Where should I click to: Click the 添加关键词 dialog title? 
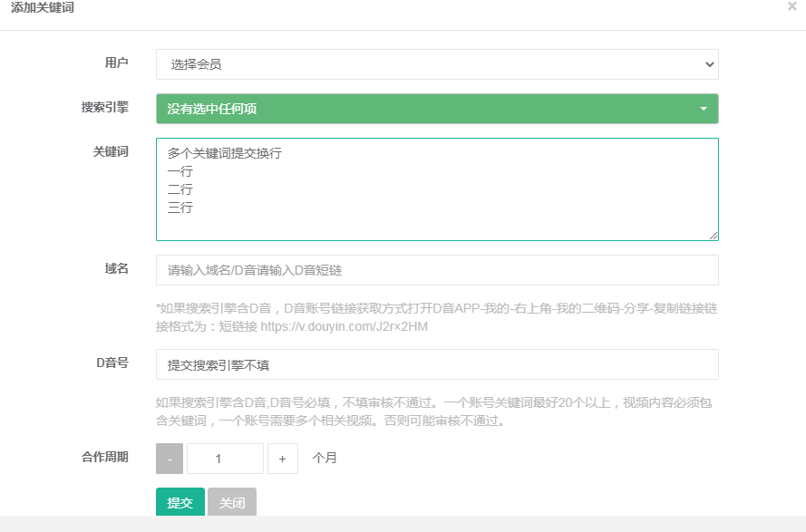[42, 7]
